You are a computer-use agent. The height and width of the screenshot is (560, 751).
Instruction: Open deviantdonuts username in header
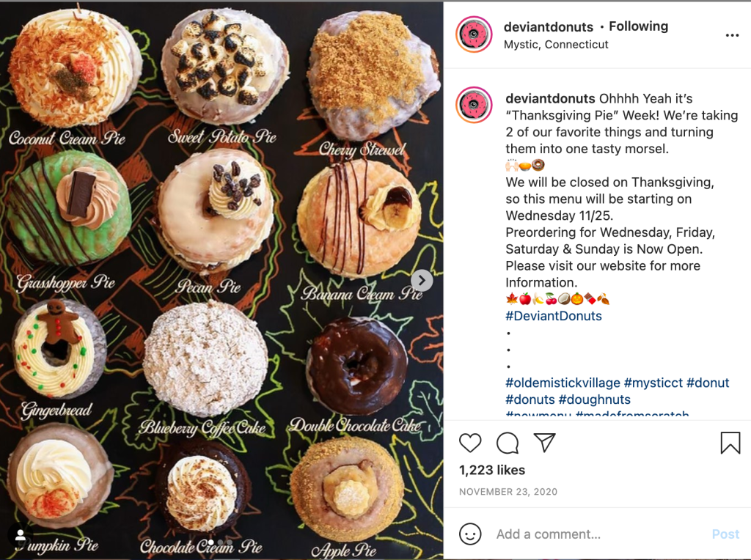tap(549, 27)
